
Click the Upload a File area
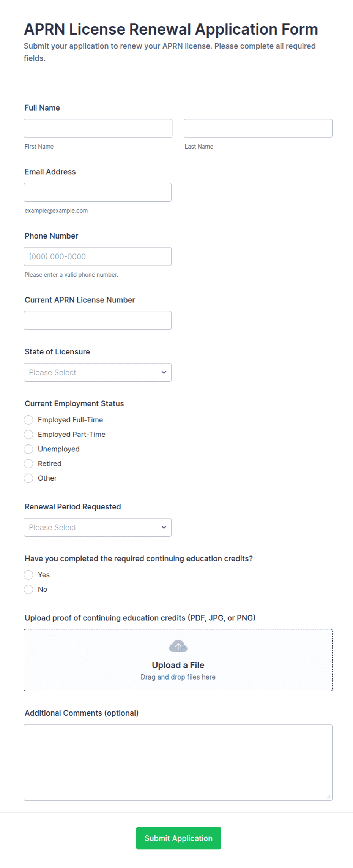[x=178, y=660]
